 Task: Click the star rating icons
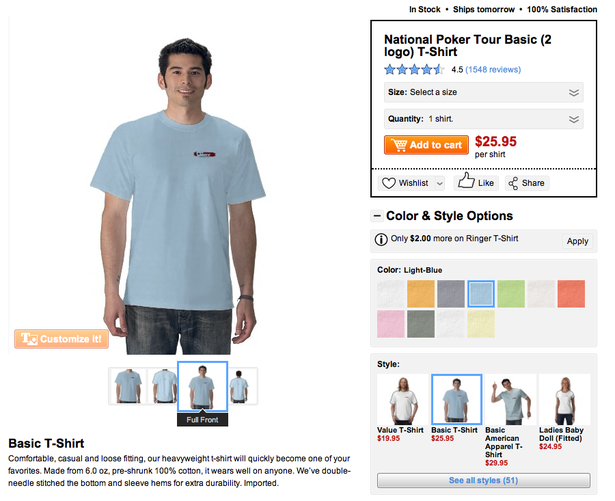414,69
